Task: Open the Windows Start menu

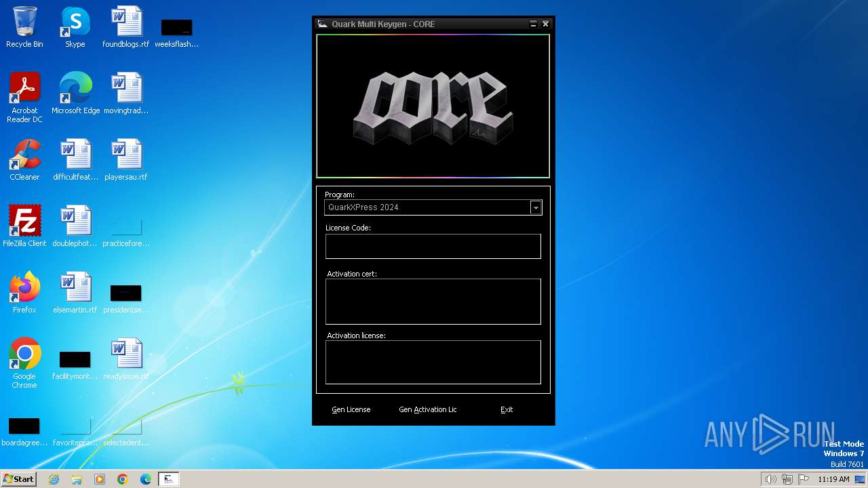Action: [19, 479]
